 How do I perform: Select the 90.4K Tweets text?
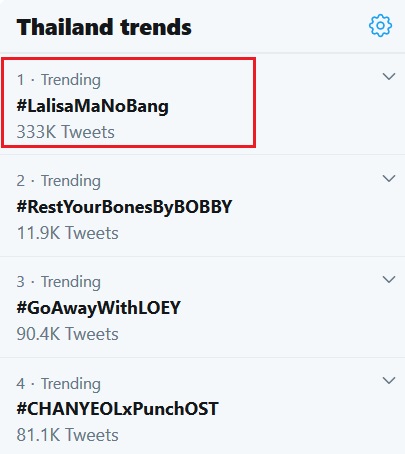68,334
